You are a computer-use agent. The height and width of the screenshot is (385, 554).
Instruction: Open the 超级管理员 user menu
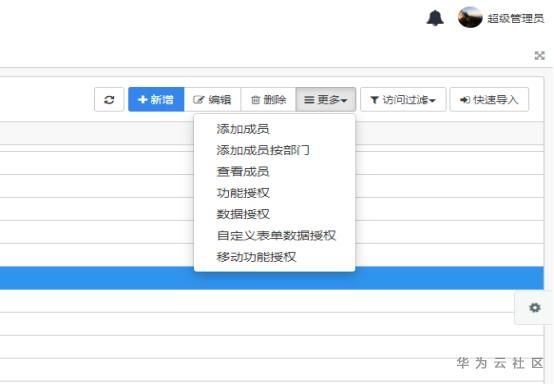pyautogui.click(x=515, y=18)
